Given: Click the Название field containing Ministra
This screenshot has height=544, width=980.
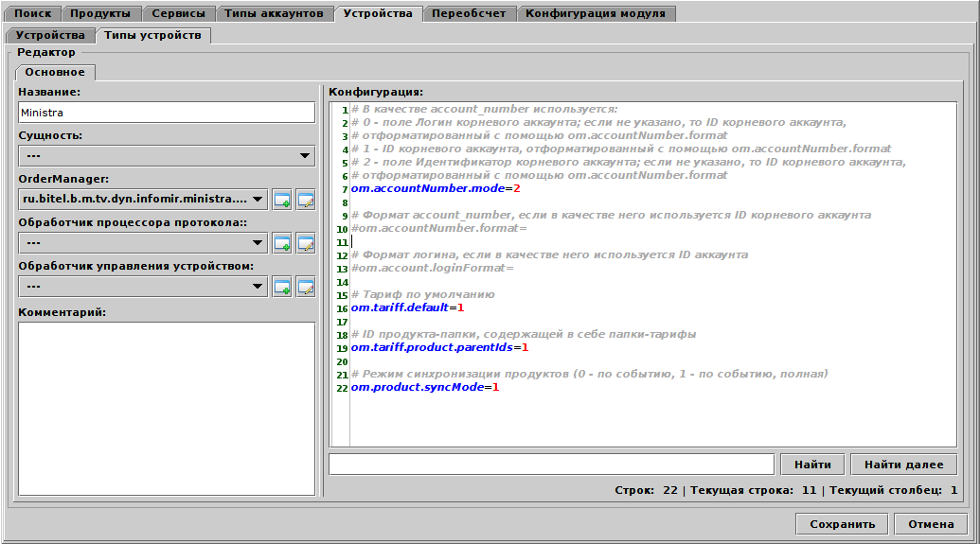Looking at the screenshot, I should coord(167,113).
